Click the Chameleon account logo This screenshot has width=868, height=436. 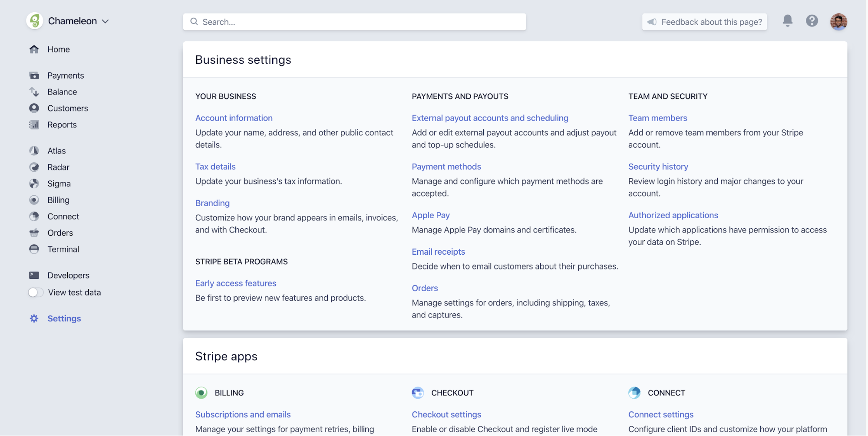(35, 21)
